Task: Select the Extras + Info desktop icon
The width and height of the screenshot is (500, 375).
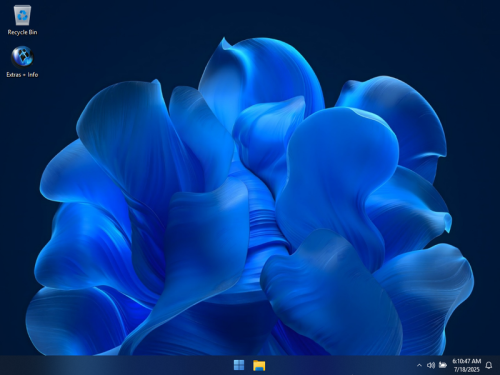Action: point(22,62)
